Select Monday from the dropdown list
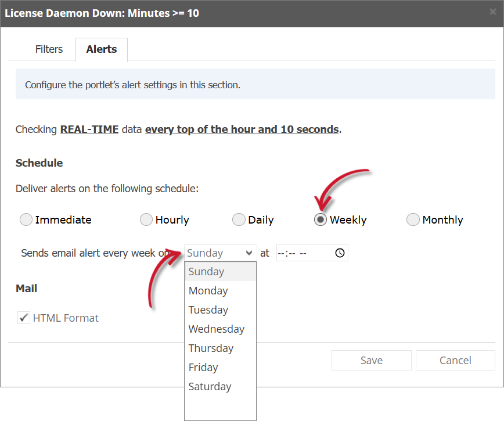The width and height of the screenshot is (504, 421). click(208, 290)
